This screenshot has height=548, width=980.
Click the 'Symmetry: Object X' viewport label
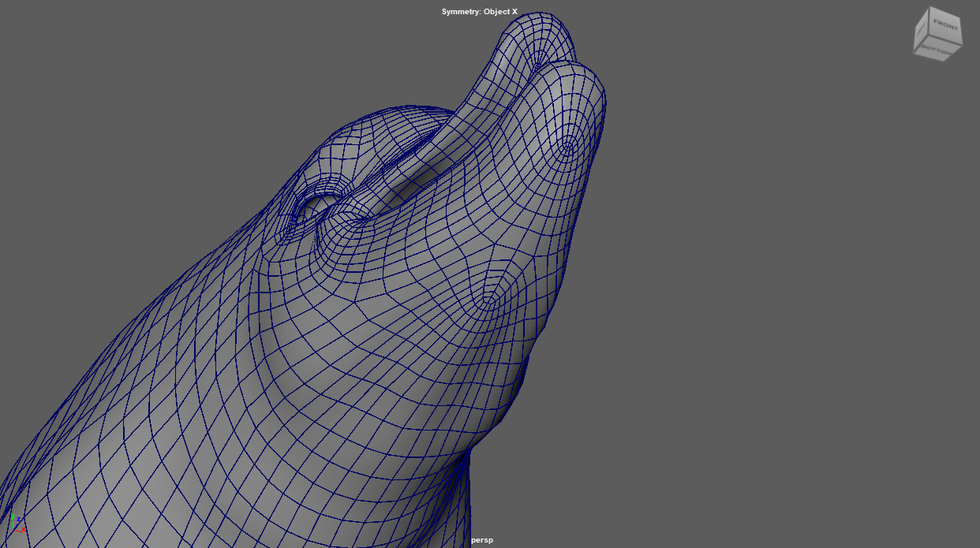(x=480, y=12)
